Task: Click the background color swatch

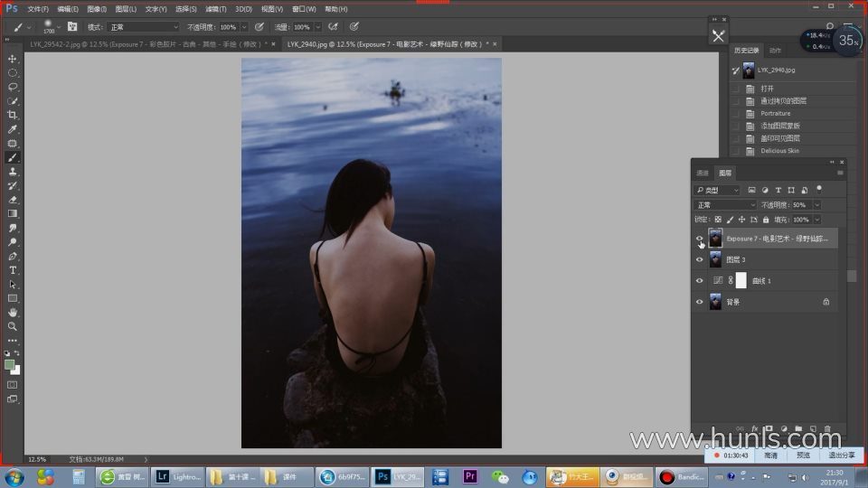Action: point(16,371)
